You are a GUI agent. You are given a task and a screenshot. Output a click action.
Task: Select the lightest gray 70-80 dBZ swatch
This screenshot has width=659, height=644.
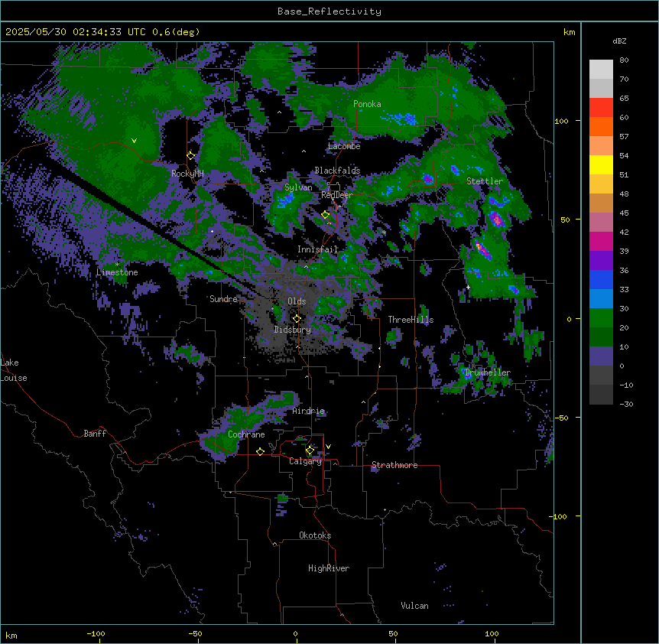(601, 70)
